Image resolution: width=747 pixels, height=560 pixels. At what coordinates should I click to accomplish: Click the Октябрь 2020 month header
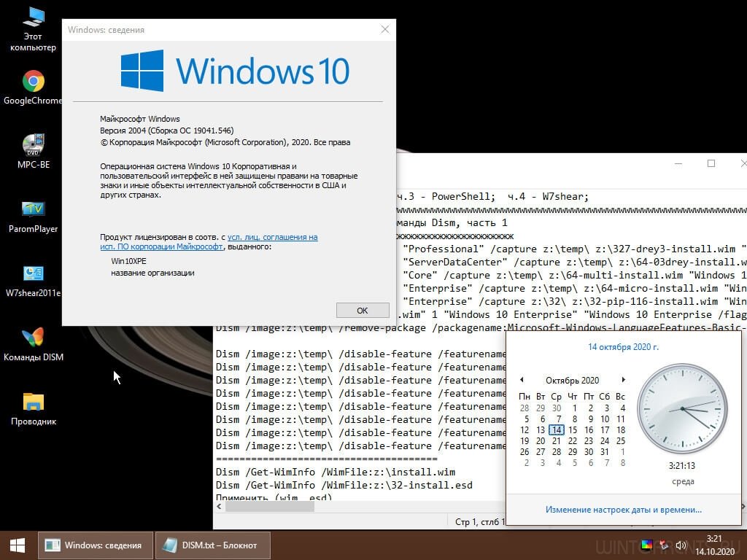point(572,380)
